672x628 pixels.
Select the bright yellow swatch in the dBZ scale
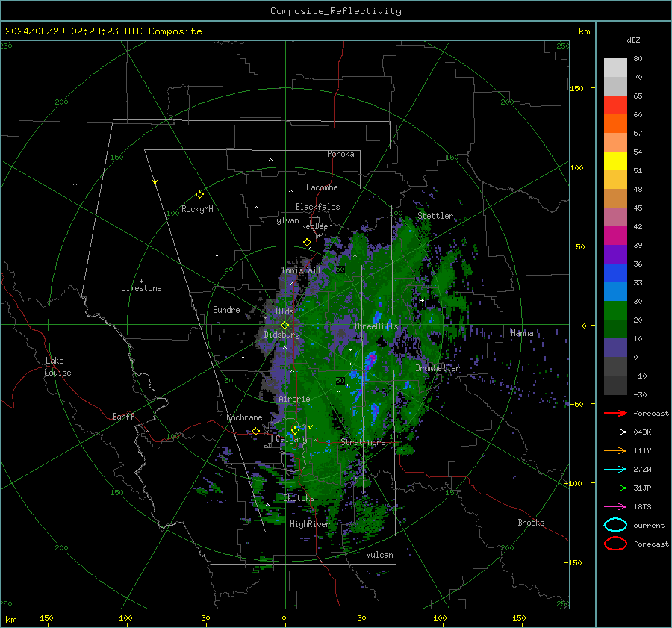(x=615, y=161)
